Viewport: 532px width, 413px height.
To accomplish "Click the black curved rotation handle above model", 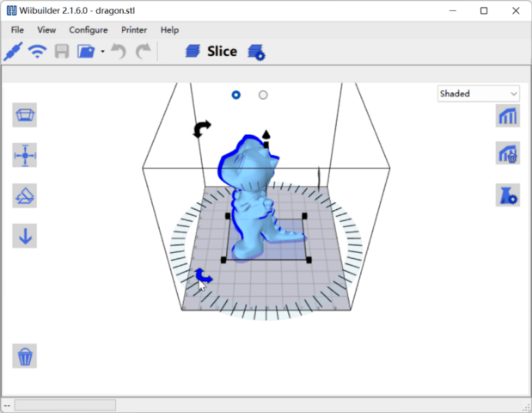I will [201, 129].
